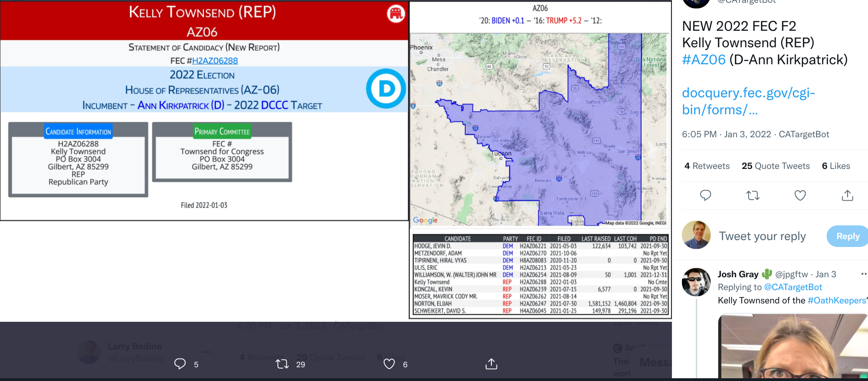View the 6 Likes list
This screenshot has width=868, height=381.
point(836,166)
